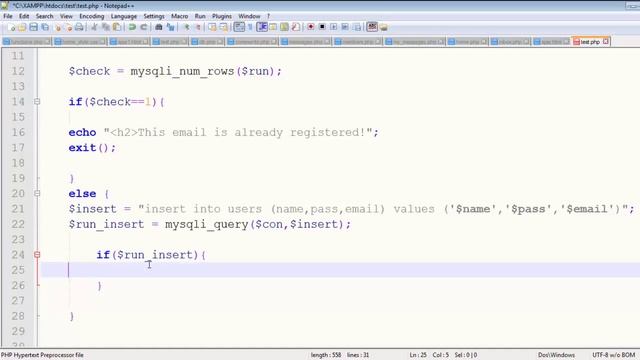Viewport: 640px width, 360px height.
Task: Click the Close All toolbar icon
Action: [69, 27]
